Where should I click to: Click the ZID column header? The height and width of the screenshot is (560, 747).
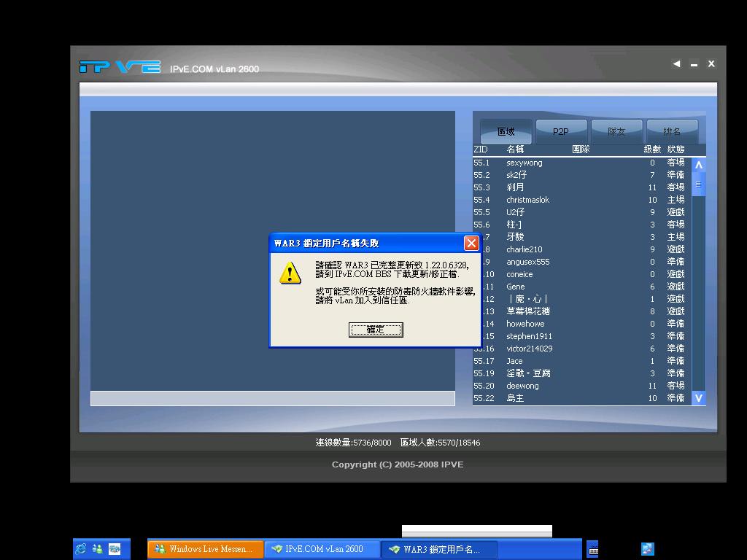481,149
